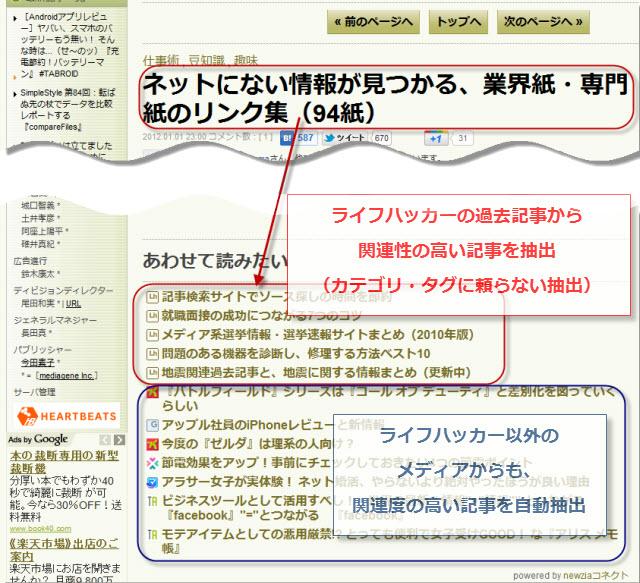Click blue site icon beside アラサー女子が実体験
The image size is (640, 583).
click(x=152, y=482)
